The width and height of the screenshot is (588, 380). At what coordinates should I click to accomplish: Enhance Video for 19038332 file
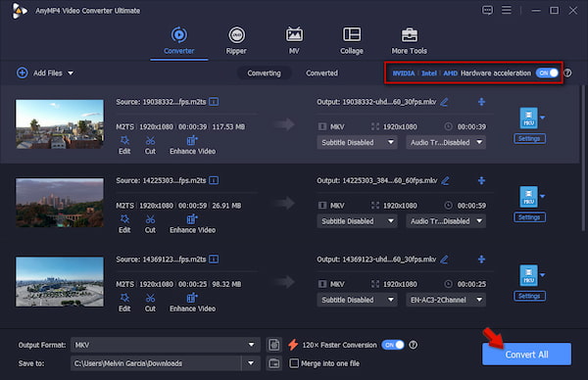click(x=192, y=145)
